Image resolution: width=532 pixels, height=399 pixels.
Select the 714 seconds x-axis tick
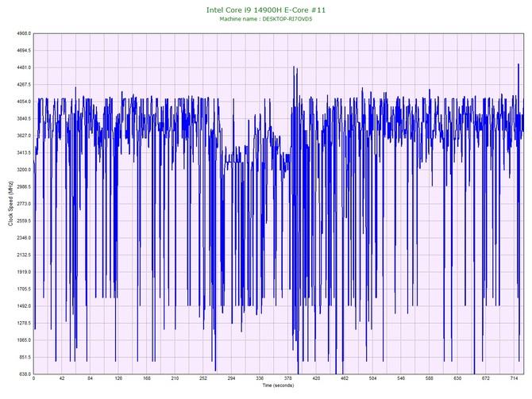[514, 378]
